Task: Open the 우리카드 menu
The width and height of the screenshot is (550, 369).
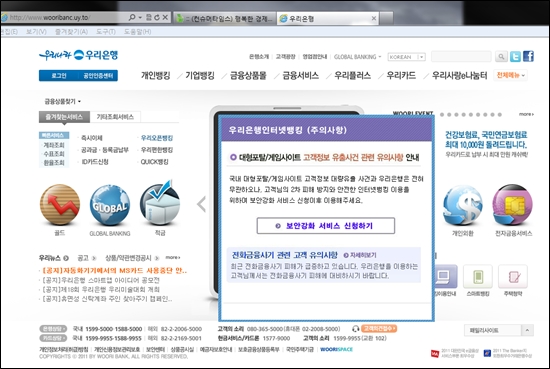Action: [401, 75]
